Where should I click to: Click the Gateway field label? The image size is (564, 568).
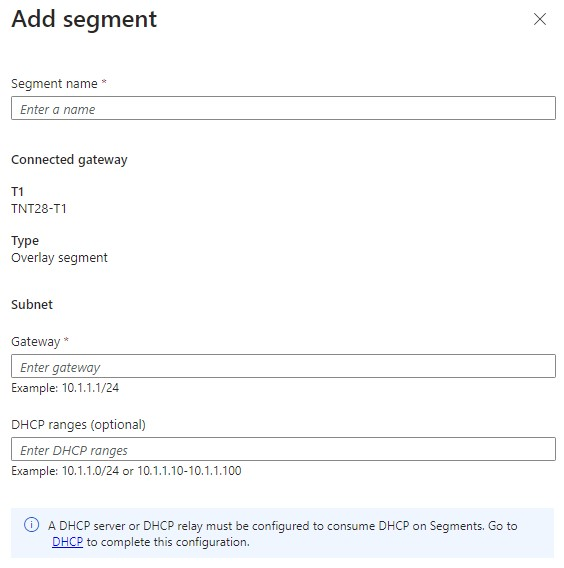tap(35, 342)
